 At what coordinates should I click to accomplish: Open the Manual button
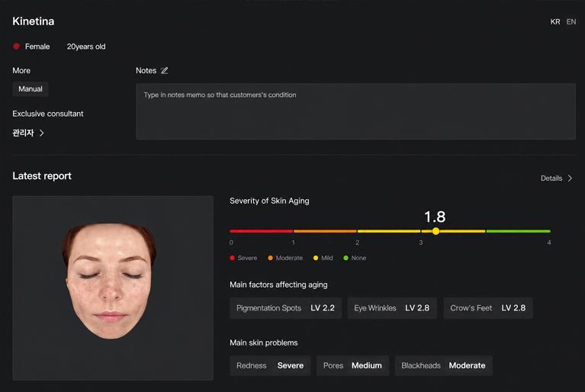(x=31, y=89)
